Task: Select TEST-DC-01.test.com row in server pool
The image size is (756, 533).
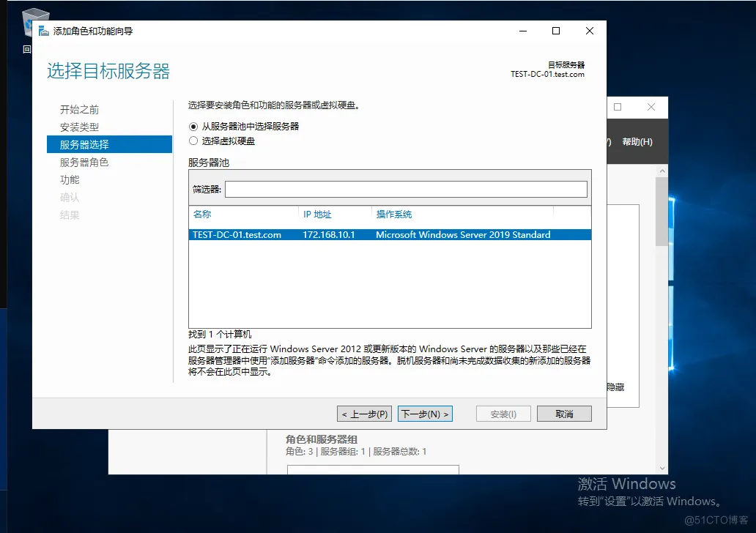Action: pyautogui.click(x=390, y=235)
